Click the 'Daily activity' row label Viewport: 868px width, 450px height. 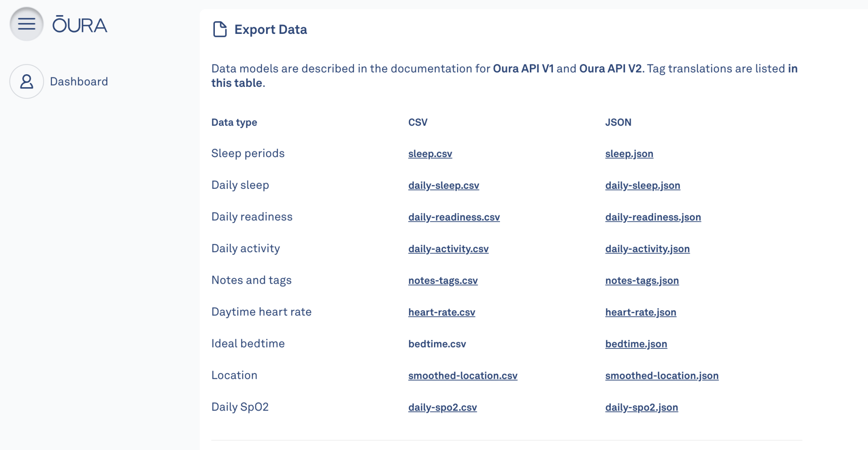click(246, 248)
